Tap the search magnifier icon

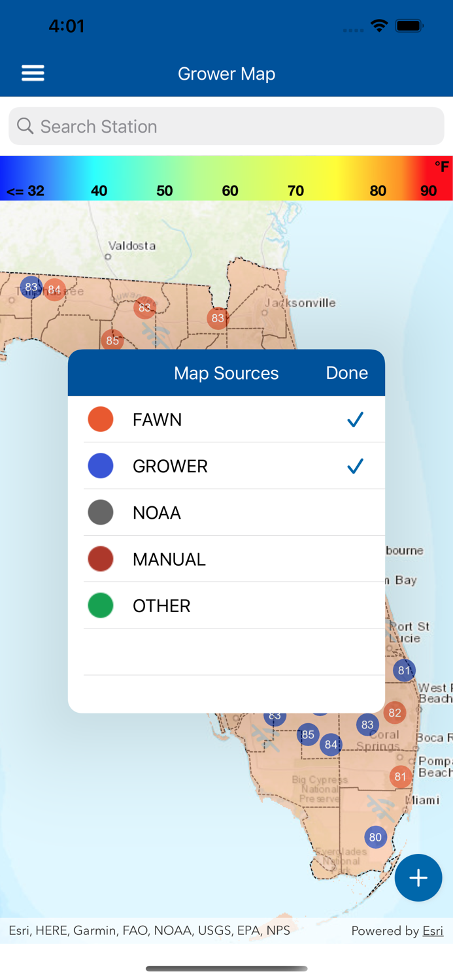click(25, 126)
